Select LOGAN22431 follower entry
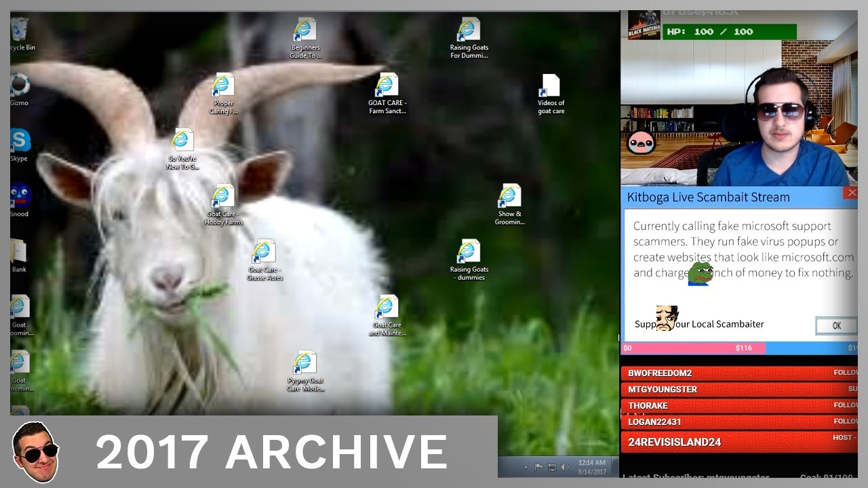The image size is (868, 488). [740, 422]
